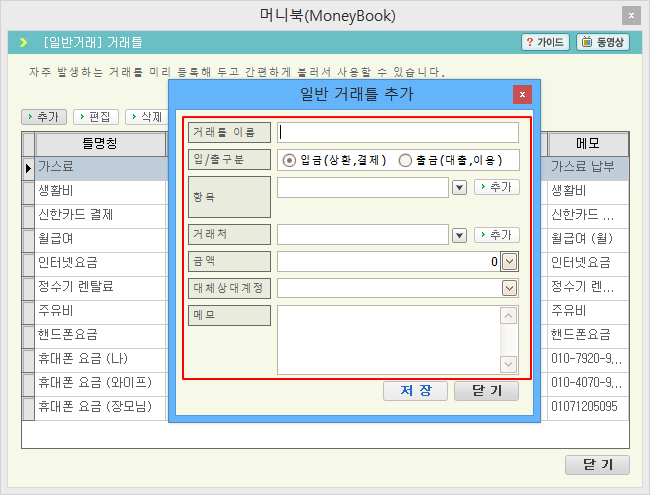Select 입금(상환,결제) radio option
Viewport: 650px width, 495px height.
[x=290, y=160]
